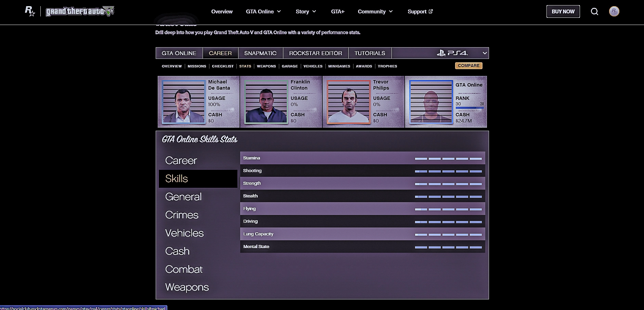Open the Weapons stats category in sidebar
Screen dimensions: 644x310
[x=187, y=287]
